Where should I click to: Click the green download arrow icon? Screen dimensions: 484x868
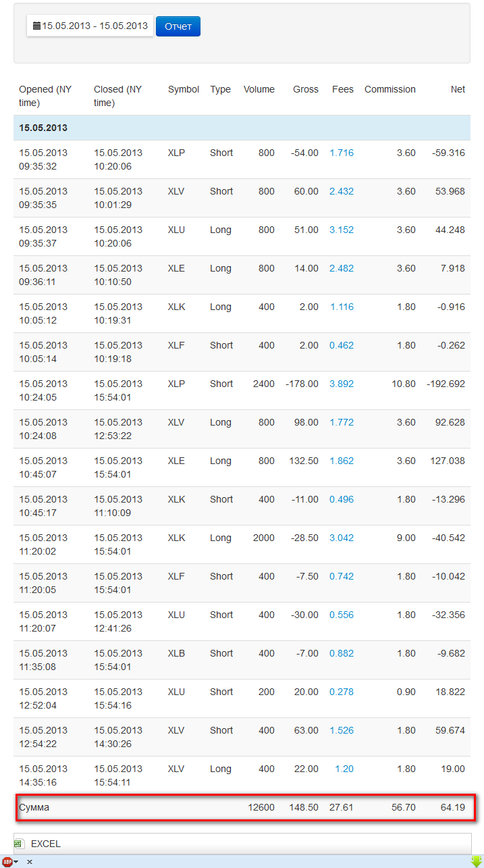[475, 861]
